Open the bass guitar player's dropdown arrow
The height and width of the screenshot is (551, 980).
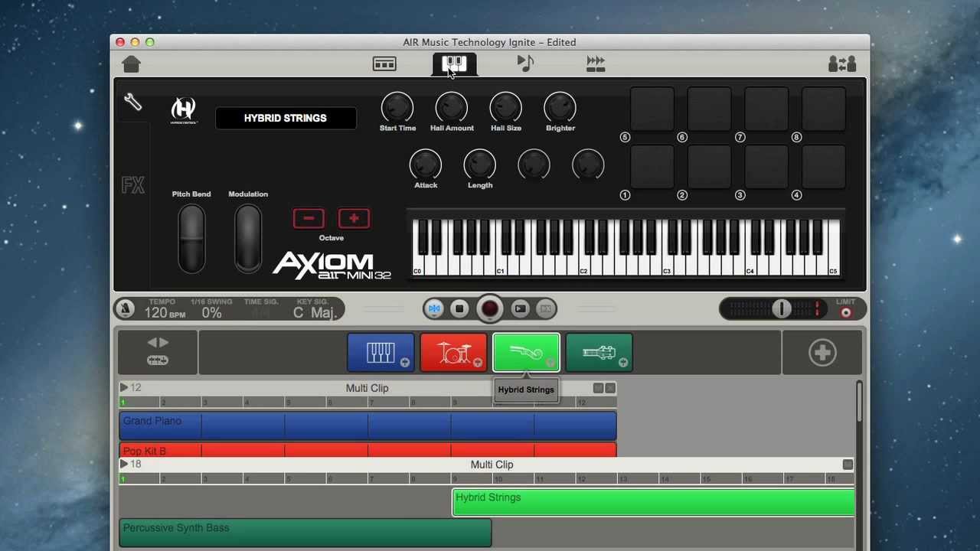(x=622, y=363)
